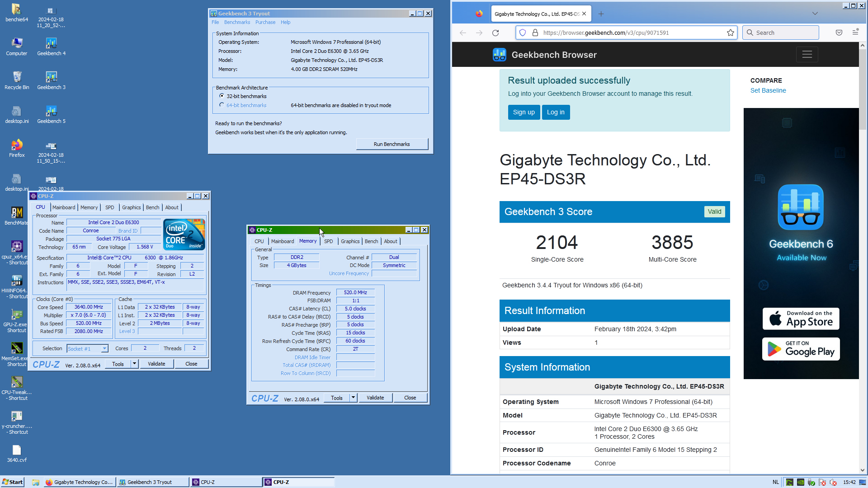This screenshot has height=488, width=868.
Task: Reload the page in Firefox
Action: 495,33
